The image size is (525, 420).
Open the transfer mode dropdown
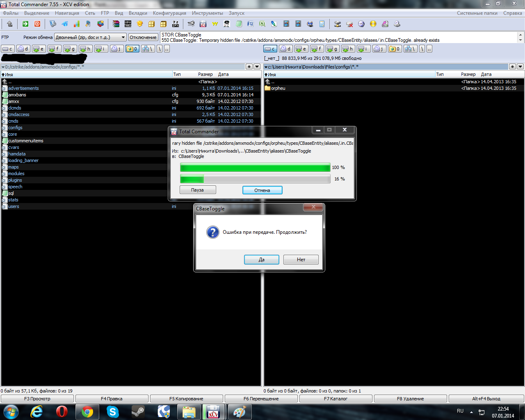point(90,37)
